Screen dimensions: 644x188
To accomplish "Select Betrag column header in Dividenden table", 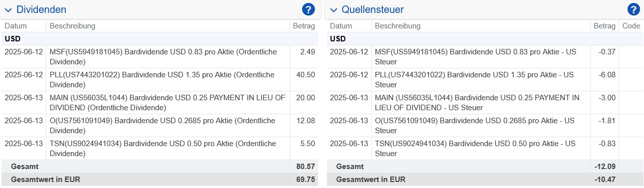I will tap(304, 26).
